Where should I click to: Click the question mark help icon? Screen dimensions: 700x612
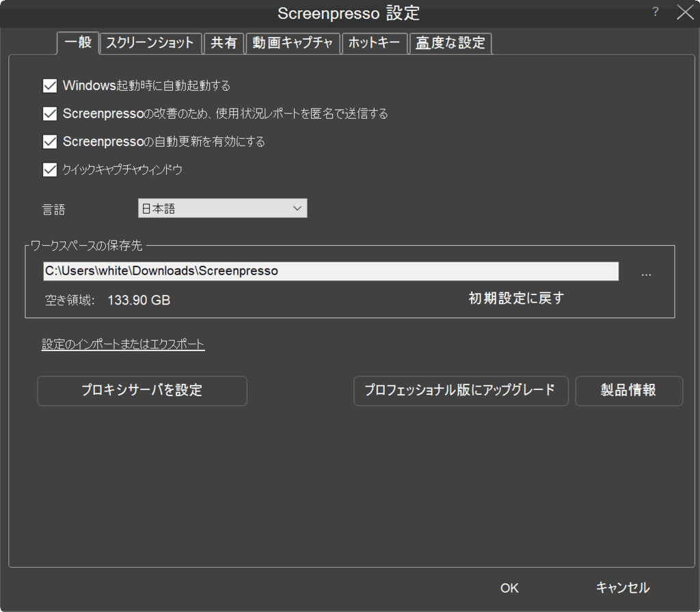pos(655,12)
